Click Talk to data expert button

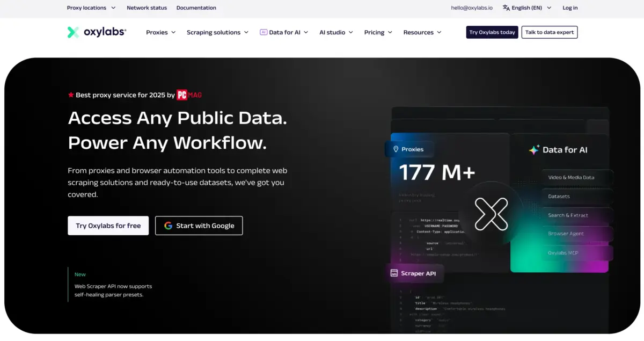tap(550, 32)
